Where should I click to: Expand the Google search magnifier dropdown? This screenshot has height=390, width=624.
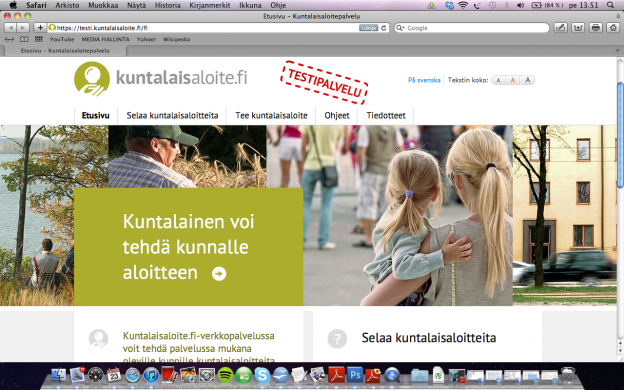(x=400, y=28)
